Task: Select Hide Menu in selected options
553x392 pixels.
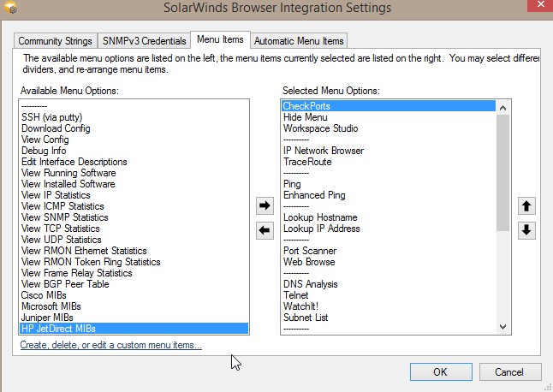Action: tap(389, 117)
